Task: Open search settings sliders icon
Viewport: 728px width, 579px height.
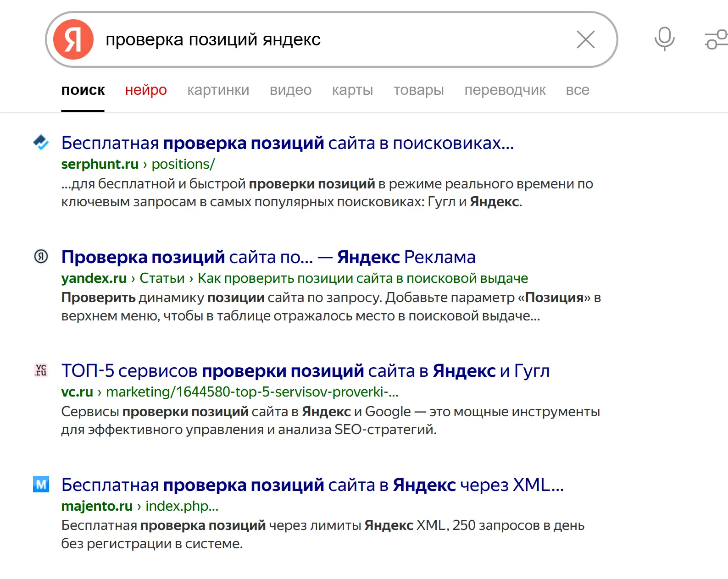Action: point(716,39)
